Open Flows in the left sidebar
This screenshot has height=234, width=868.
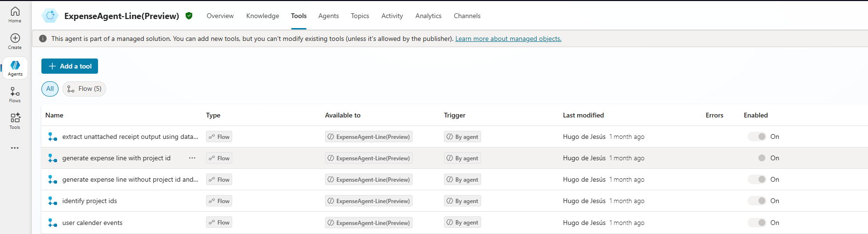point(15,94)
